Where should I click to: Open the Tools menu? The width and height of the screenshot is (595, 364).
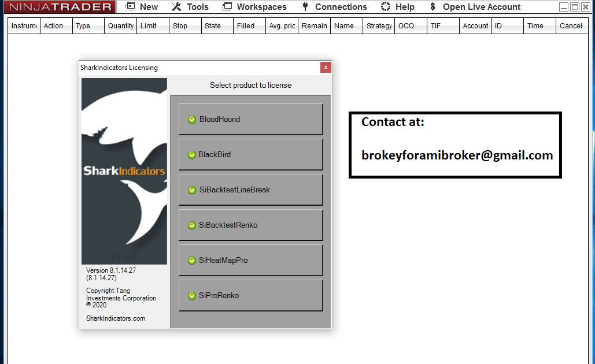[x=190, y=7]
